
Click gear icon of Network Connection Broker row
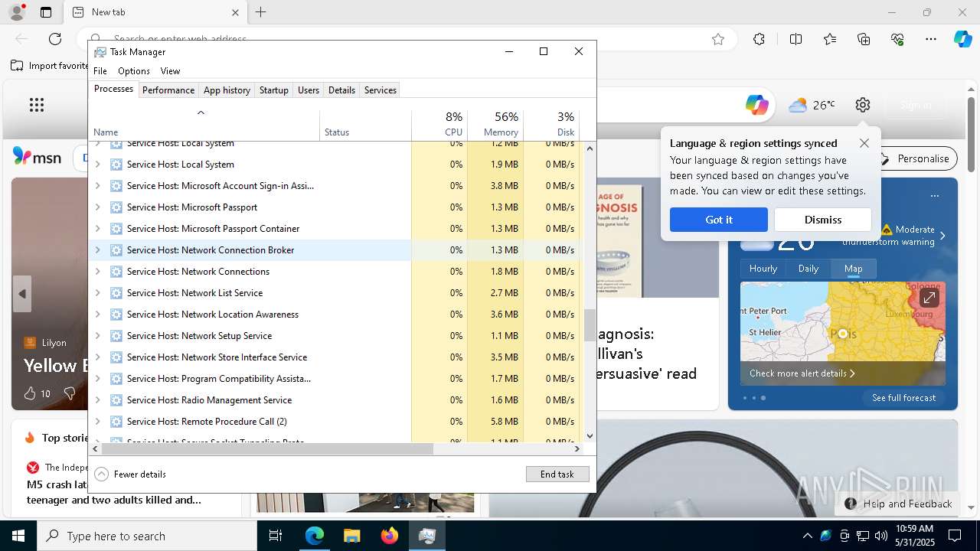tap(116, 250)
